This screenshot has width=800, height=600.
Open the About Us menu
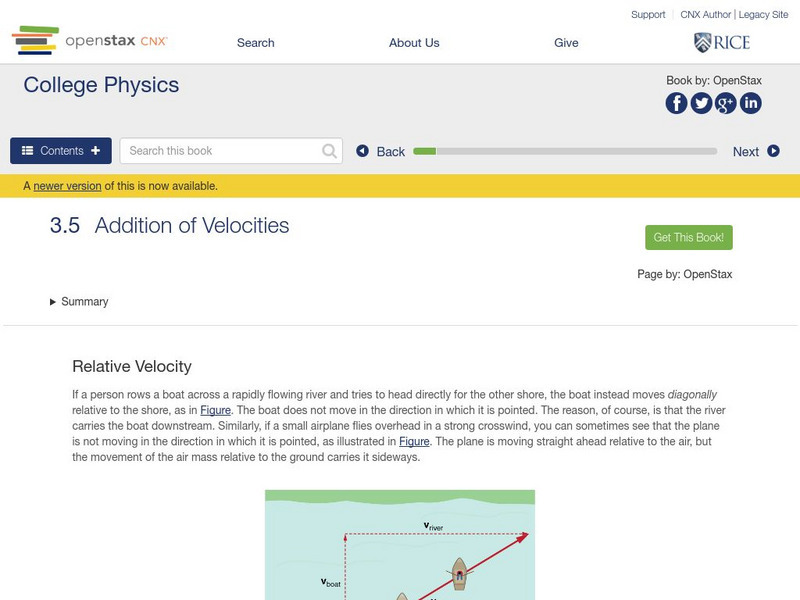tap(414, 43)
